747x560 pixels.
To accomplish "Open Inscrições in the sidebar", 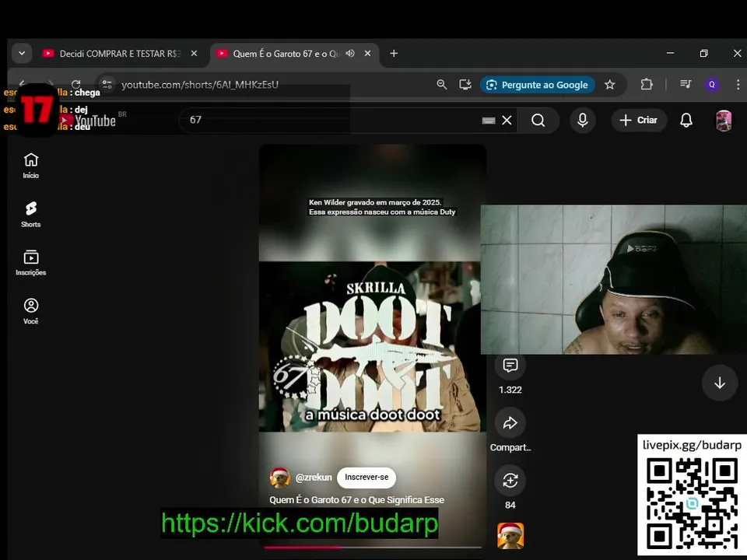I will tap(31, 263).
